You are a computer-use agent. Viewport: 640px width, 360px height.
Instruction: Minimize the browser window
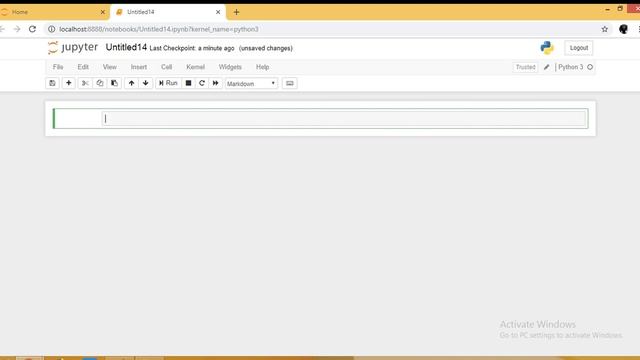point(607,9)
